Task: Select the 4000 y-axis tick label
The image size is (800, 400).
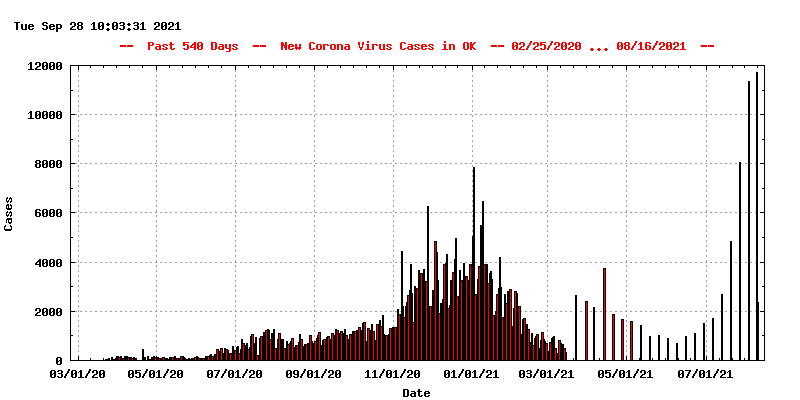Action: 48,263
